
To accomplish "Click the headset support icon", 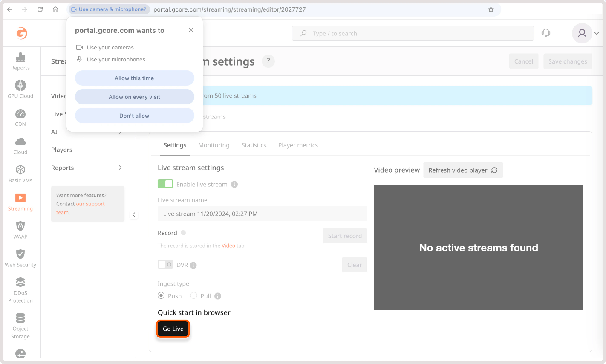I will 546,33.
